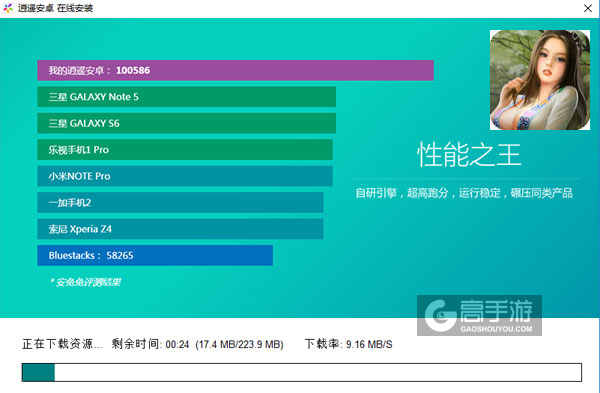Click the blue Bluestacks 58265 bar
Image resolution: width=600 pixels, height=393 pixels.
tap(155, 255)
